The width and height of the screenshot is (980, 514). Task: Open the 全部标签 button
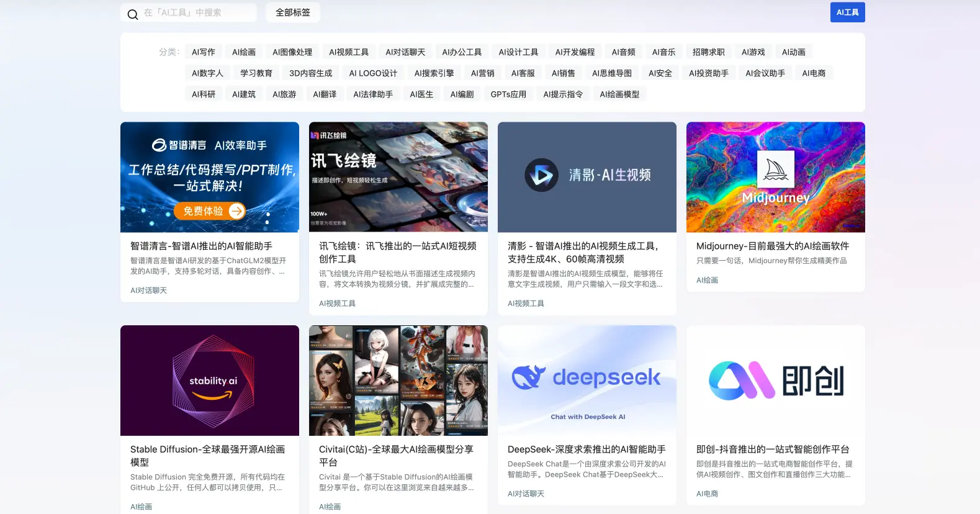pos(293,12)
